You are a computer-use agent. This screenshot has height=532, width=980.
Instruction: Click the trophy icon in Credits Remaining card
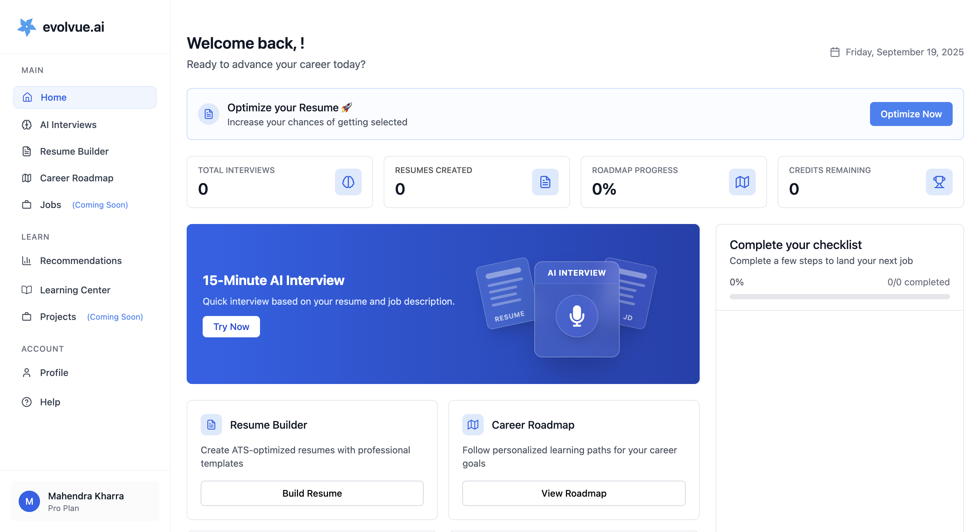[939, 182]
